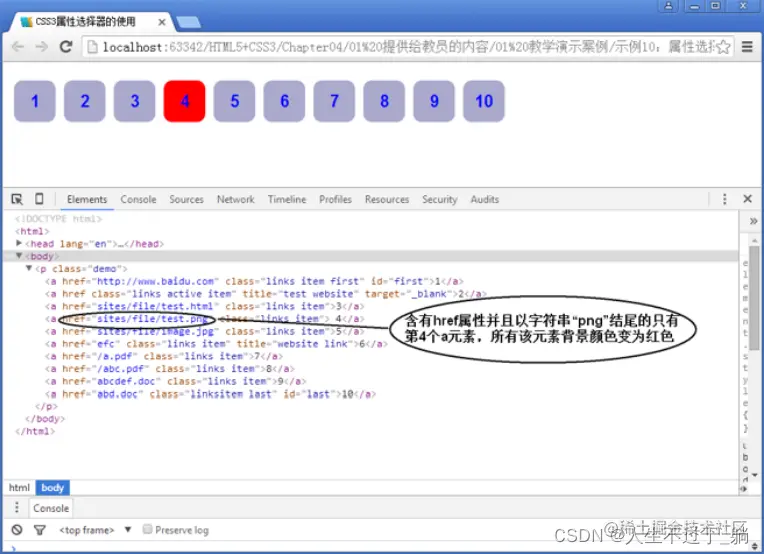Close the CSS3 browser tab
764x554 pixels.
[162, 22]
